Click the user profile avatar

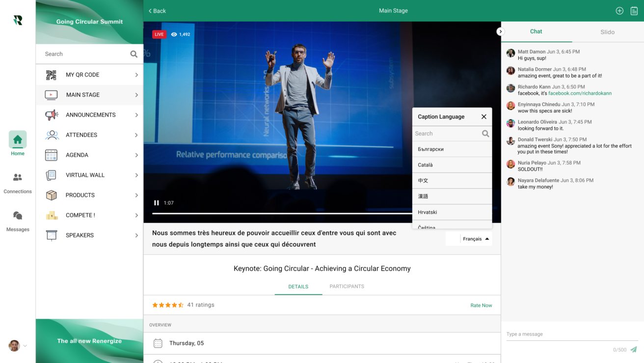click(x=14, y=346)
